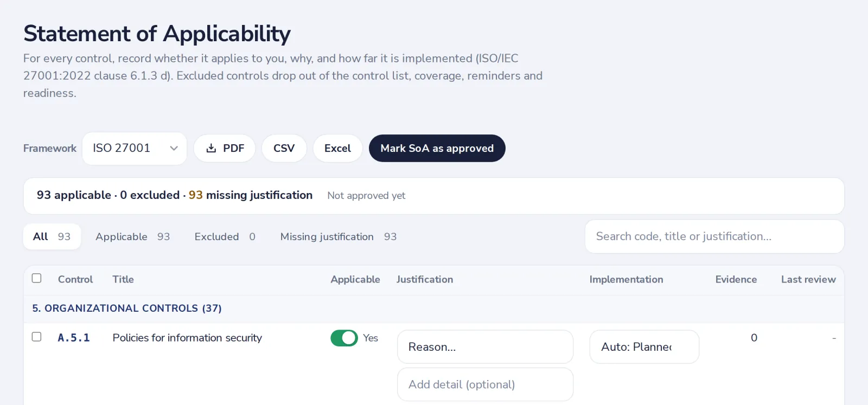This screenshot has height=405, width=868.
Task: Export the SoA as Excel
Action: tap(337, 149)
